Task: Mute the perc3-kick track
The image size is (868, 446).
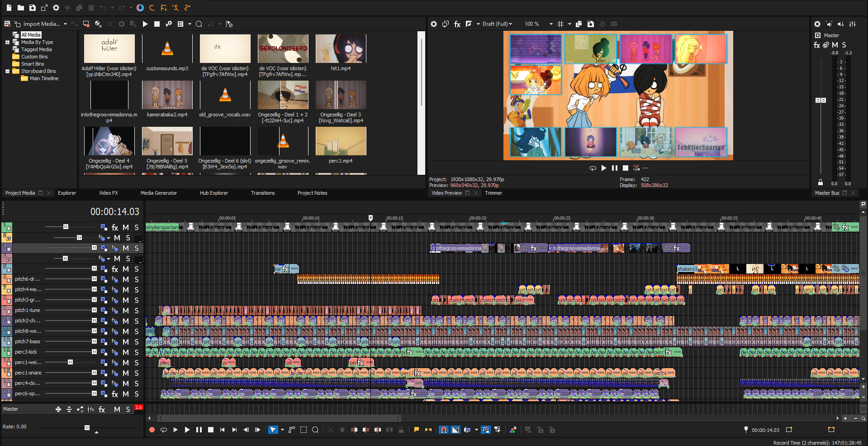Action: click(x=126, y=352)
